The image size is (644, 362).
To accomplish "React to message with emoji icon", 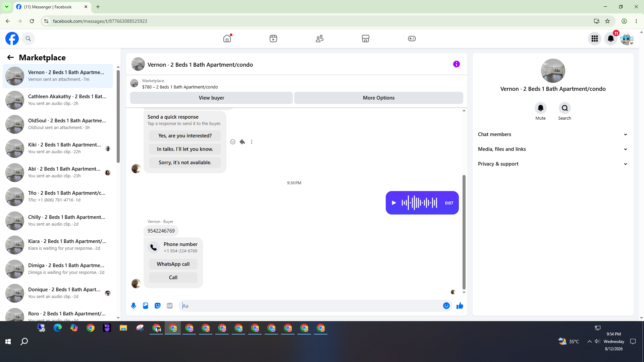I will pos(233,142).
